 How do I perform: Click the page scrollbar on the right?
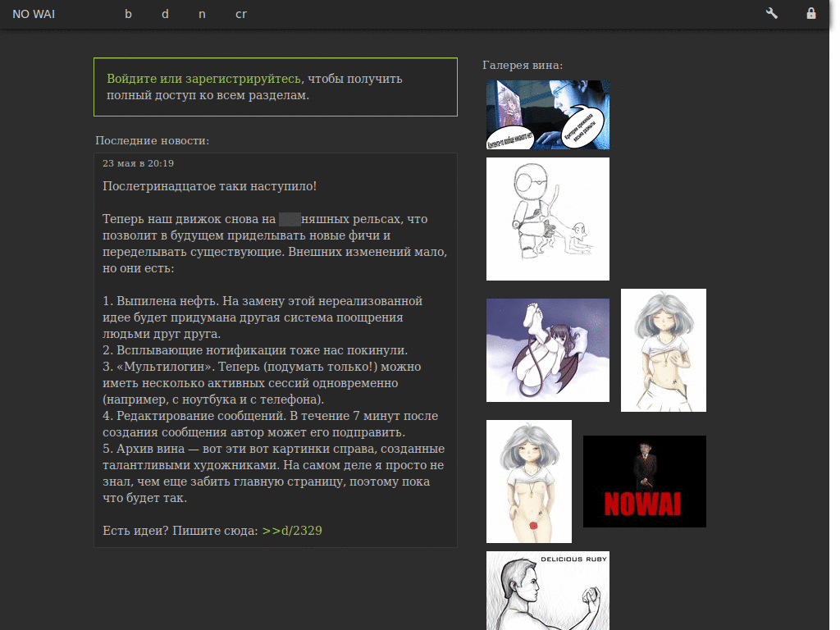(834, 315)
